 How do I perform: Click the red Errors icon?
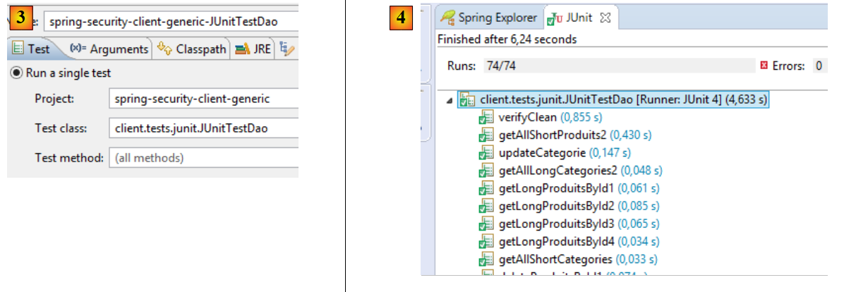click(764, 66)
